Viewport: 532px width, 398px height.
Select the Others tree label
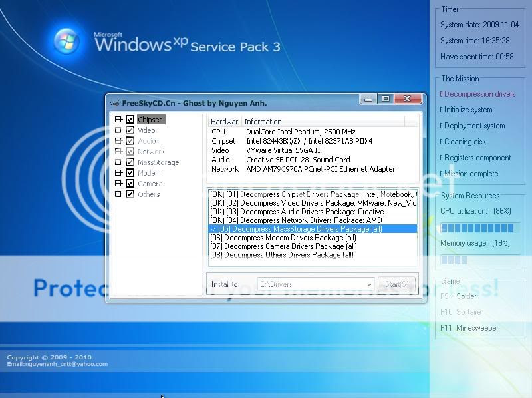pyautogui.click(x=148, y=194)
